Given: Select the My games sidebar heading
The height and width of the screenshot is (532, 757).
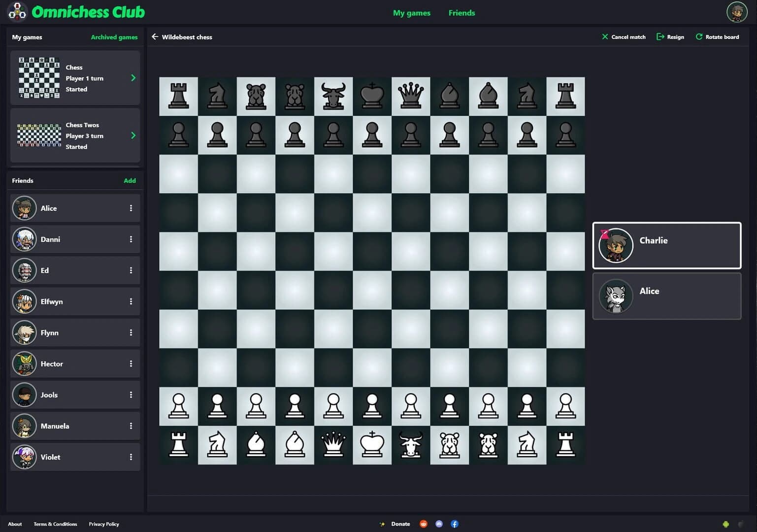Looking at the screenshot, I should point(27,37).
